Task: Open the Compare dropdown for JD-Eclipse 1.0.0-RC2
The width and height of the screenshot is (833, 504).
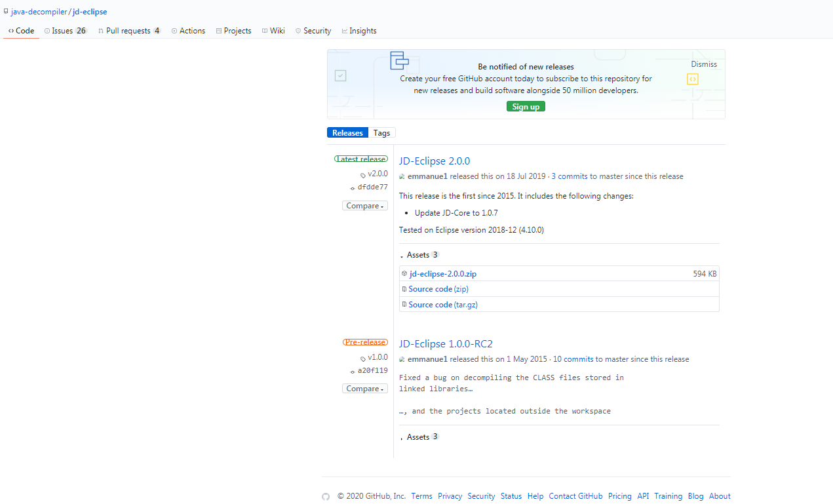Action: (364, 388)
